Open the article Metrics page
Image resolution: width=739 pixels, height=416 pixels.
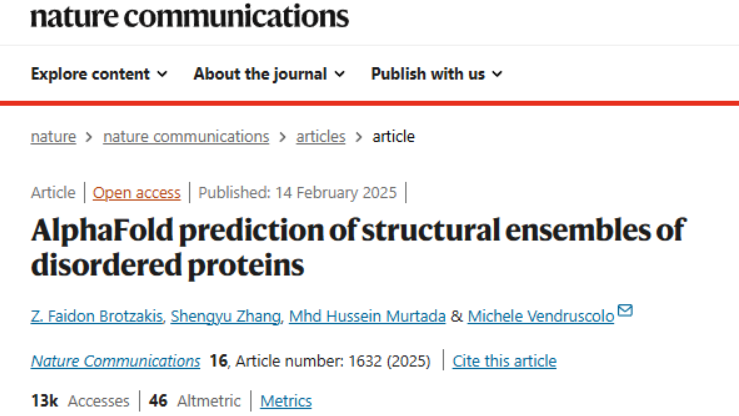[286, 401]
